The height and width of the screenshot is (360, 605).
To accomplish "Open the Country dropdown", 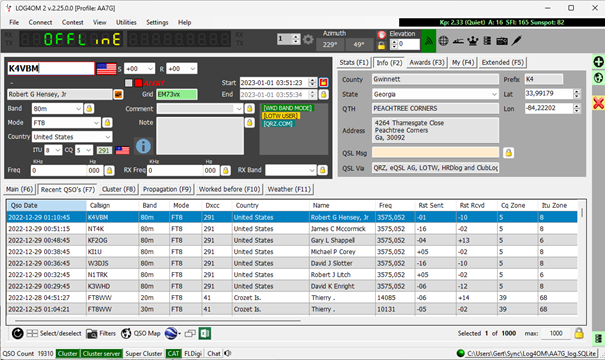I will point(72,137).
